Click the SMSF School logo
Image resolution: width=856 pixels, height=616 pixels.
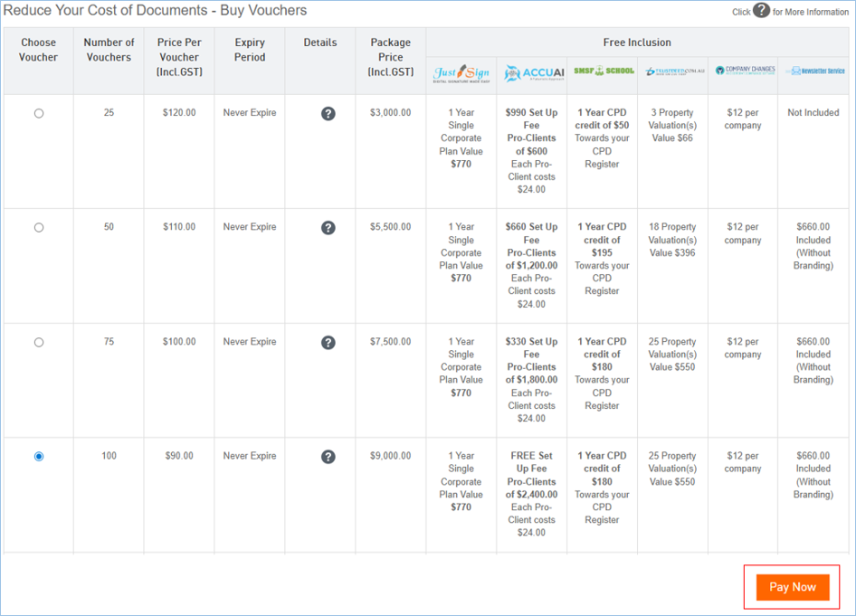click(x=602, y=71)
